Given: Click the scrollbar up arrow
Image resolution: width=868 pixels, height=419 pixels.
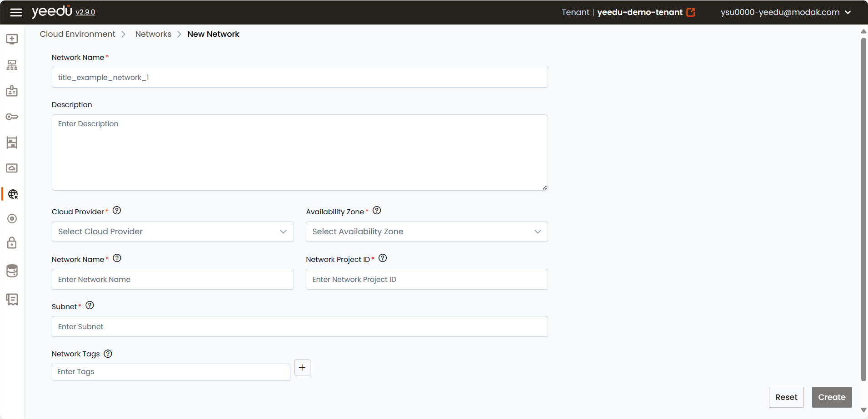Looking at the screenshot, I should click(x=863, y=31).
